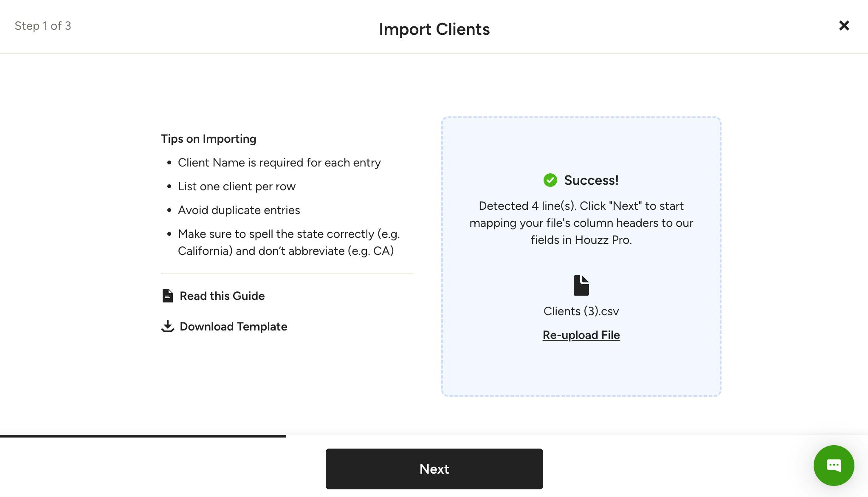Click Re-upload File link

[581, 335]
